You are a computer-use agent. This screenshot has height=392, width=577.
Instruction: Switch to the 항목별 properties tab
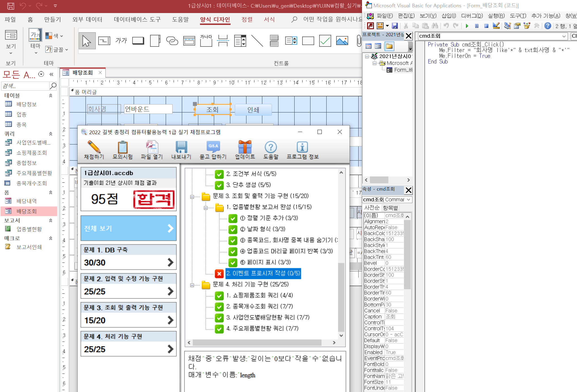[390, 208]
